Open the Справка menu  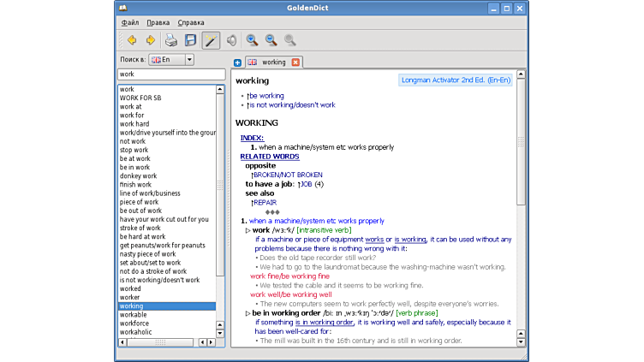pos(191,22)
